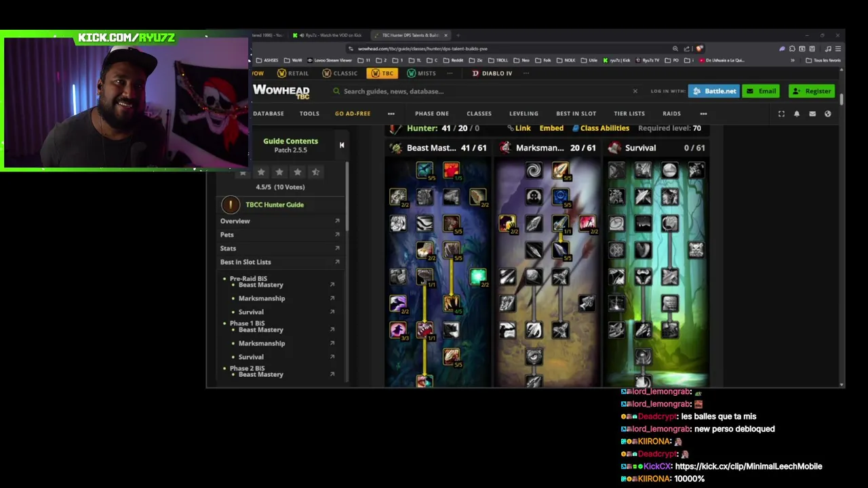This screenshot has width=868, height=488.
Task: Click the Marksmanship tree header icon
Action: tap(505, 148)
